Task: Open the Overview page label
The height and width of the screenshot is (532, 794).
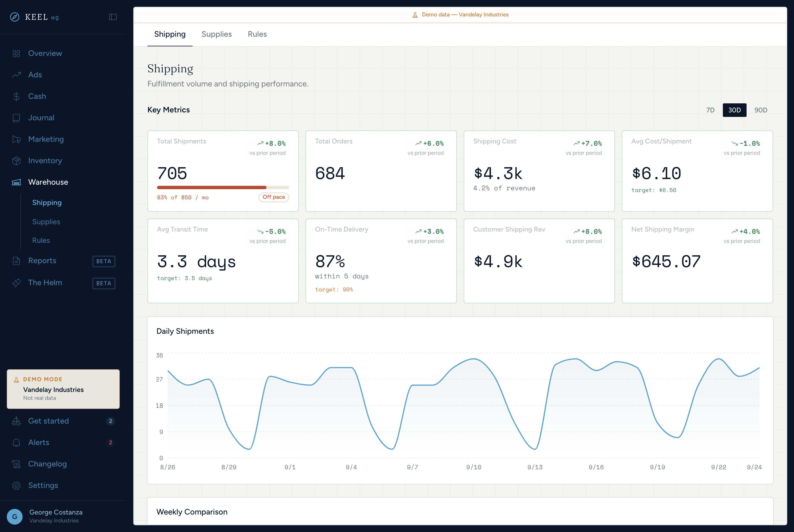Action: coord(45,53)
